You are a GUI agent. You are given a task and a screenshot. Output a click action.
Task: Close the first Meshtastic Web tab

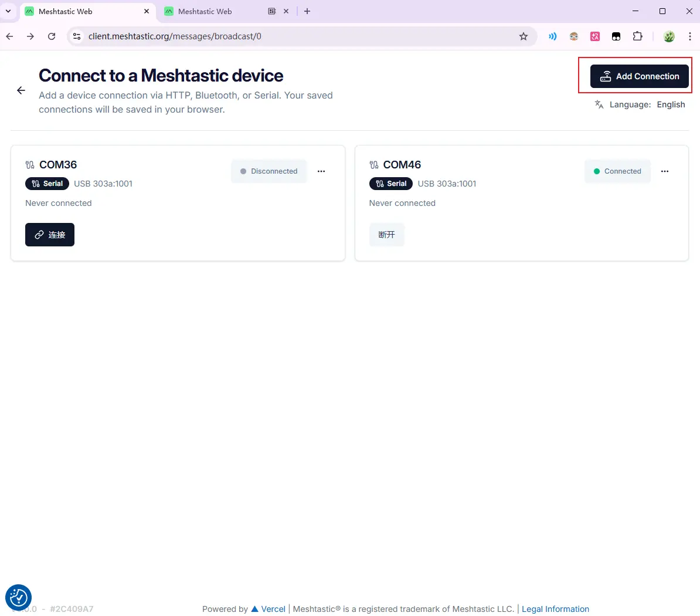point(147,11)
